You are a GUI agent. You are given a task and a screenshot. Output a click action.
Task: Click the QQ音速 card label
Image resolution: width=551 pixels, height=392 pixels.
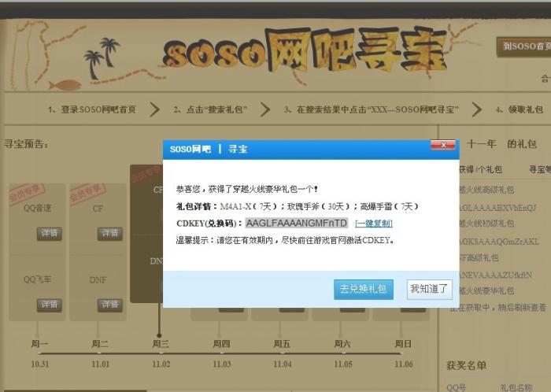(x=37, y=208)
